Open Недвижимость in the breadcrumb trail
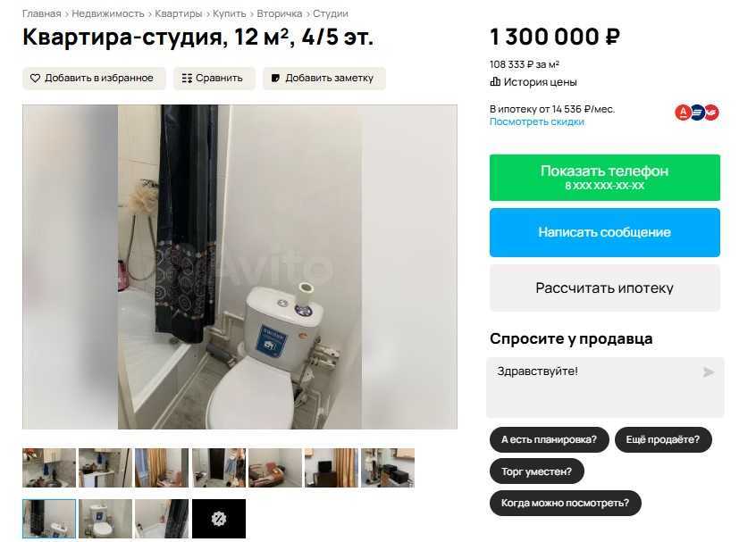This screenshot has height=542, width=756. 108,13
